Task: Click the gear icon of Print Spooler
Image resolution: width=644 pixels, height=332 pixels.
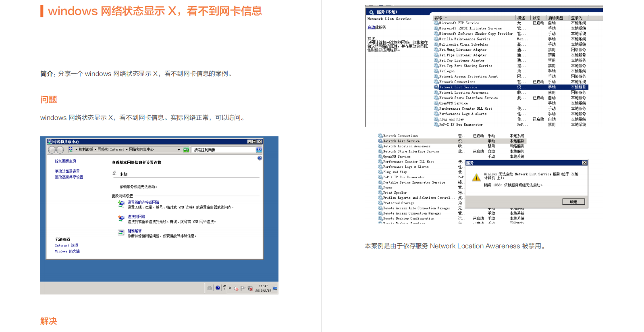Action: click(380, 192)
